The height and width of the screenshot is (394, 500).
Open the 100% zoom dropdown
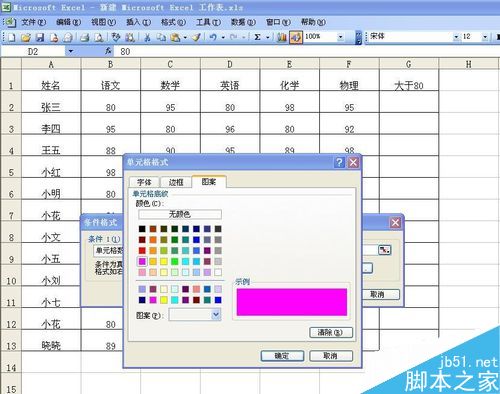340,37
